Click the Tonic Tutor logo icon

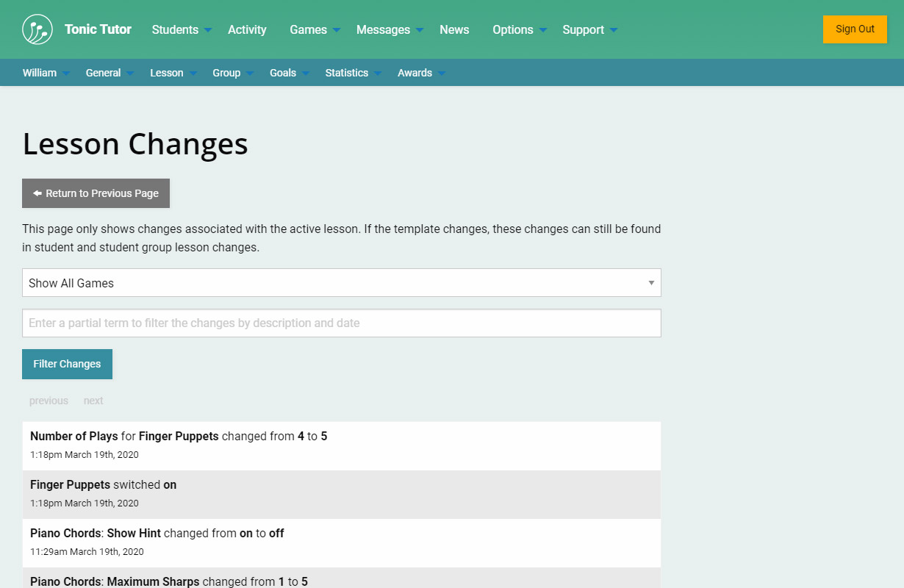coord(37,29)
